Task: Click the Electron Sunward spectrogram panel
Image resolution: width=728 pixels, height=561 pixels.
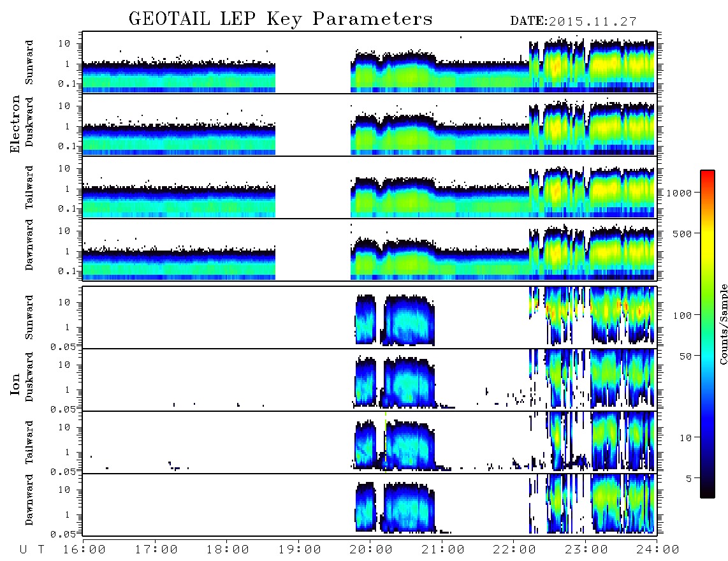Action: (x=370, y=62)
